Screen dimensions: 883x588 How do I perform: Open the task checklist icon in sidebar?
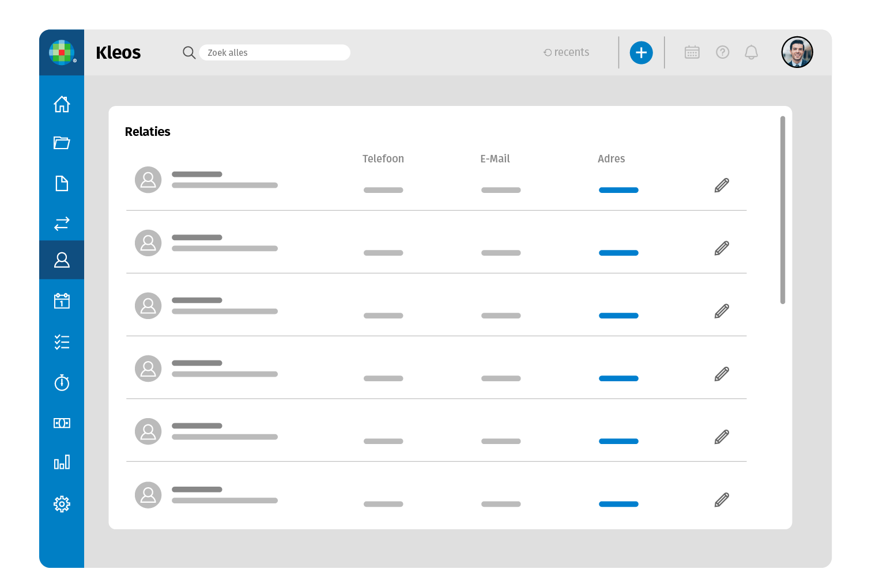pyautogui.click(x=62, y=342)
